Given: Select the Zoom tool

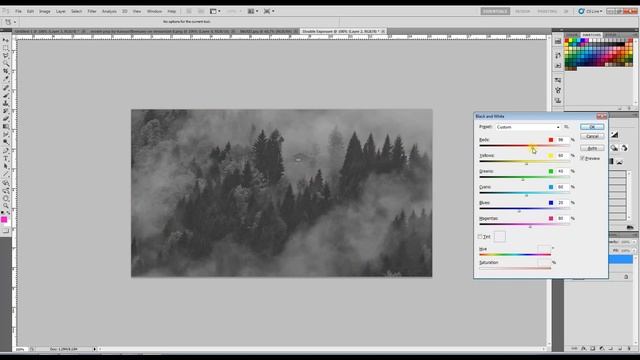Looking at the screenshot, I should [6, 206].
